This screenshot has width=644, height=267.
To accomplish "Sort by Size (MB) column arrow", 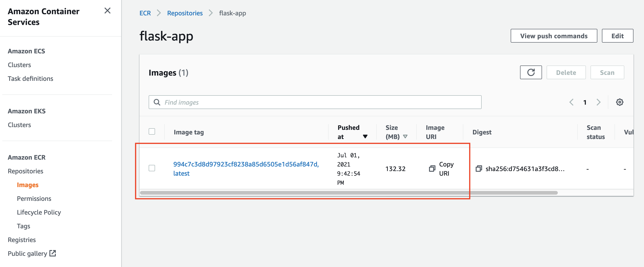I will tap(405, 137).
